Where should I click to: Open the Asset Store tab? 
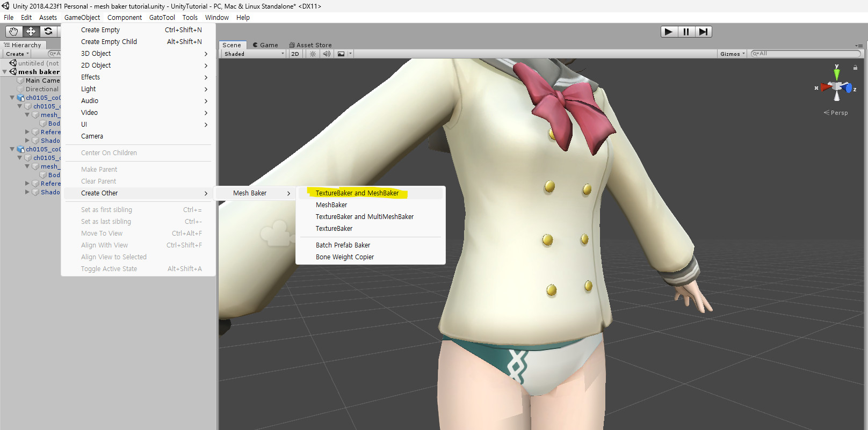pyautogui.click(x=310, y=45)
